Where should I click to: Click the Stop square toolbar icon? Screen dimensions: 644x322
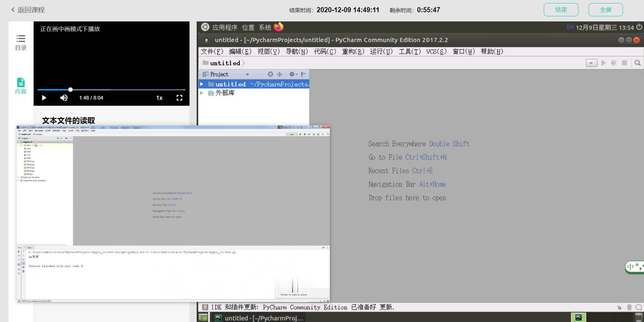pyautogui.click(x=624, y=63)
